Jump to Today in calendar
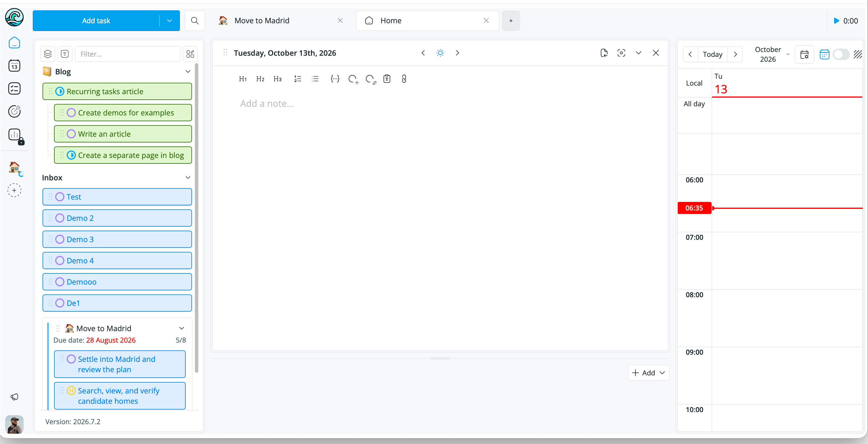 tap(712, 54)
